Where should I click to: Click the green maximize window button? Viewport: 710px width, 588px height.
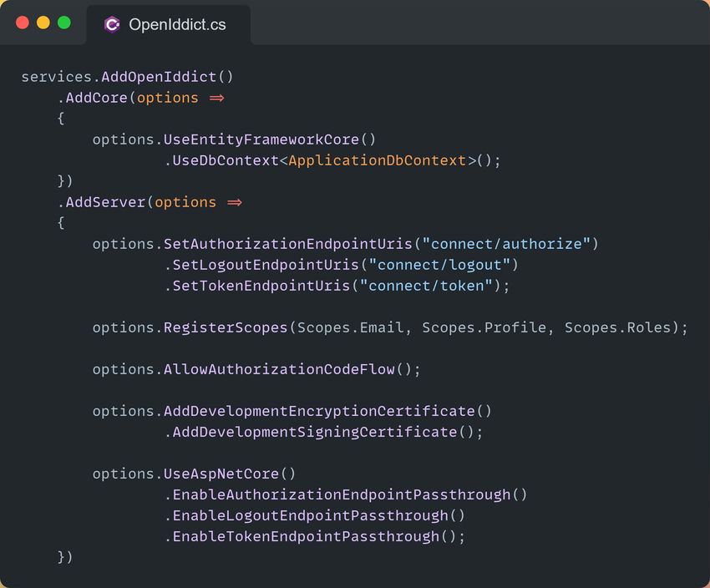pos(64,23)
